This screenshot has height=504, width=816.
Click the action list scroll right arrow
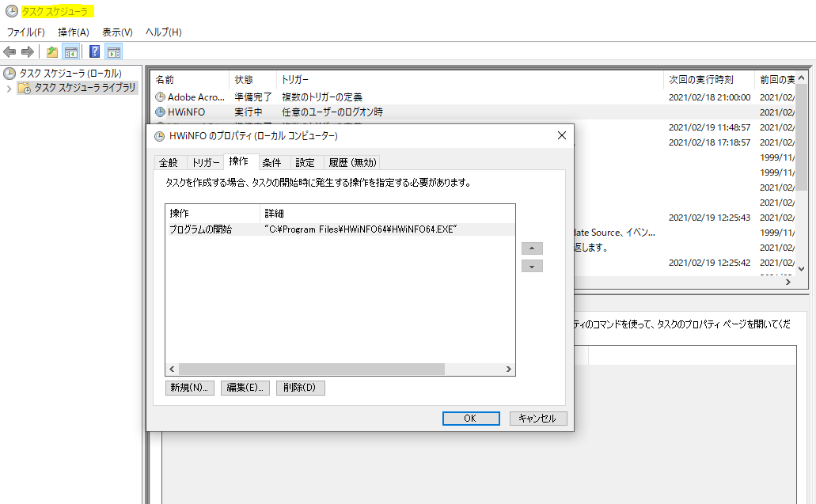pyautogui.click(x=508, y=369)
